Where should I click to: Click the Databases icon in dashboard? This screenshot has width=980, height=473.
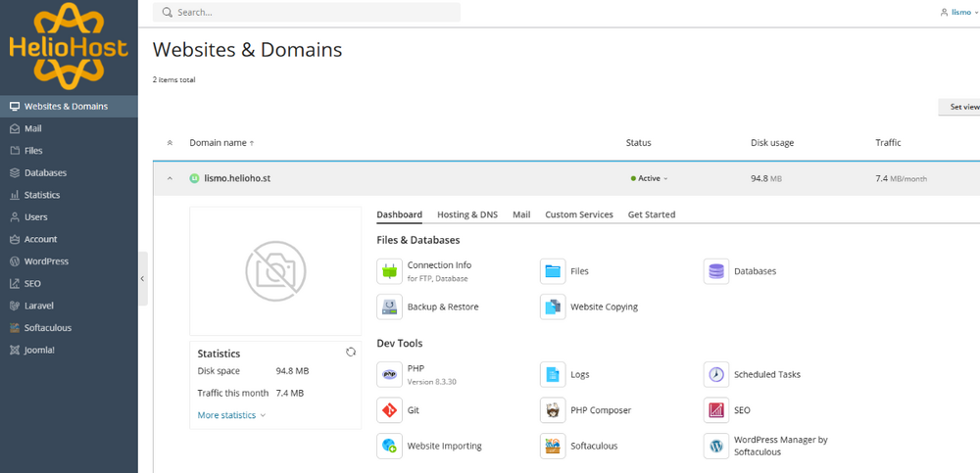(x=716, y=271)
